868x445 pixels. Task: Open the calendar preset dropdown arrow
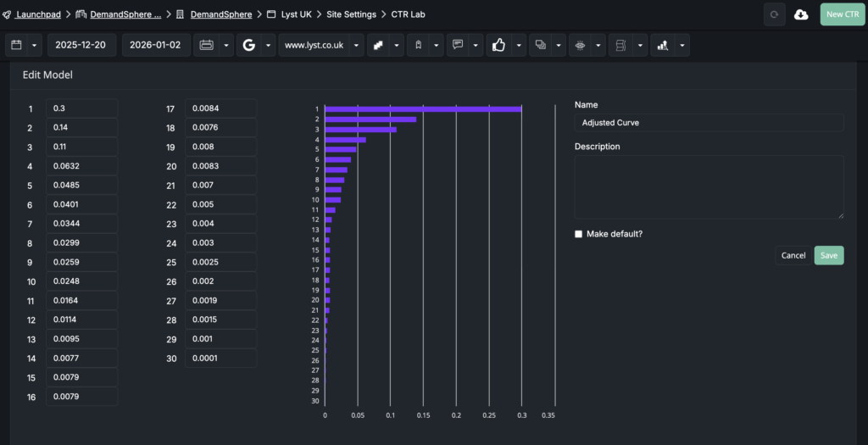tap(35, 45)
